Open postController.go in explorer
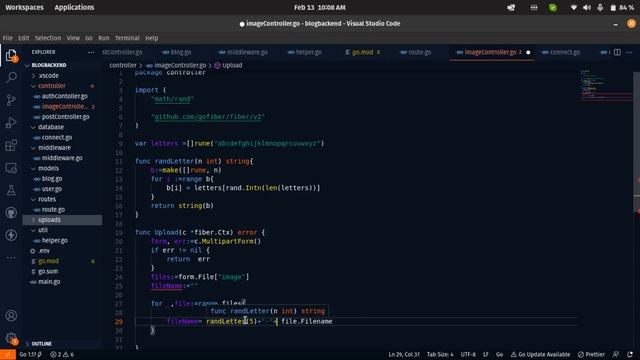 click(x=65, y=117)
